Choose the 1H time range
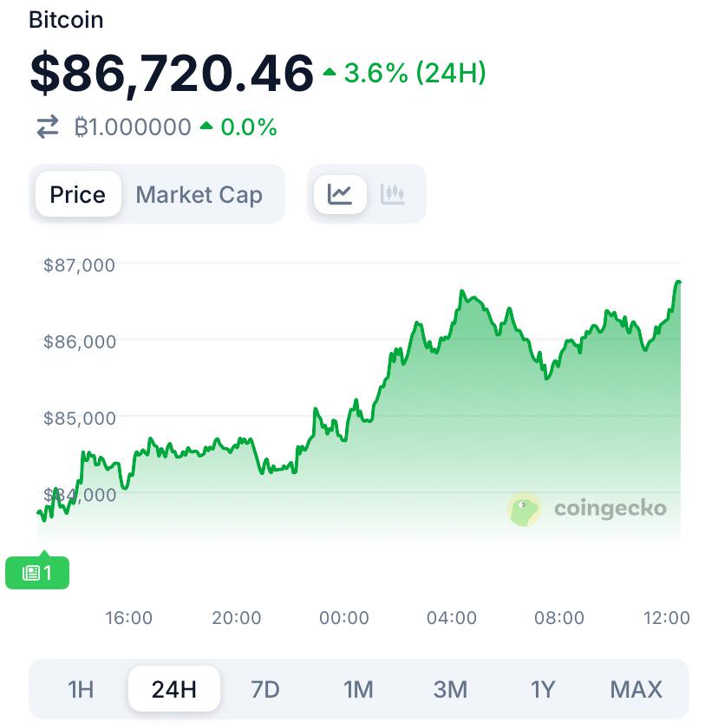 click(81, 690)
